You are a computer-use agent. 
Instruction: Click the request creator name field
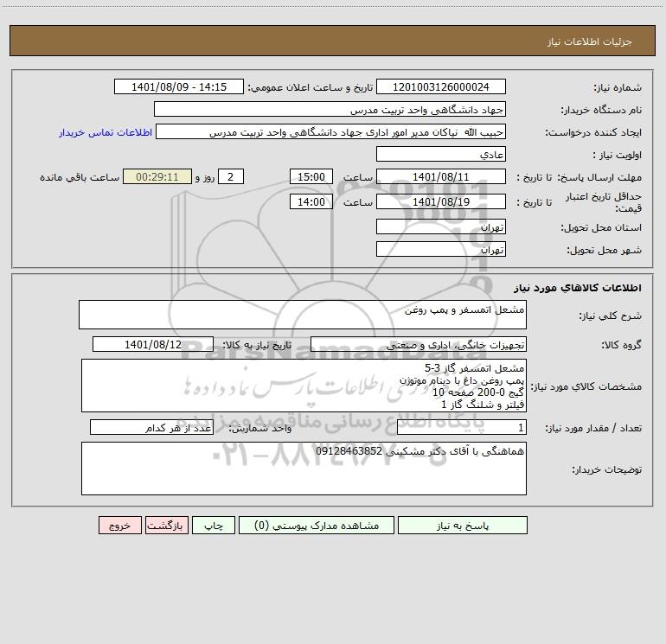coord(331,132)
